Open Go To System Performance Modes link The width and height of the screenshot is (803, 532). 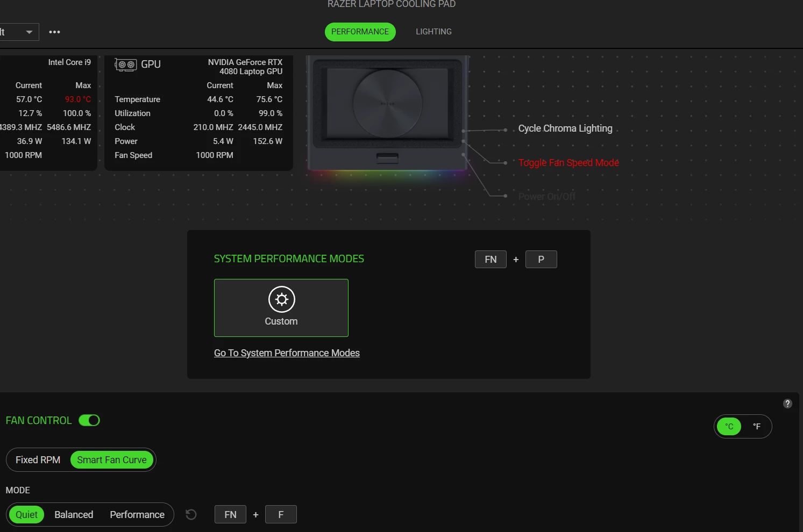(287, 353)
